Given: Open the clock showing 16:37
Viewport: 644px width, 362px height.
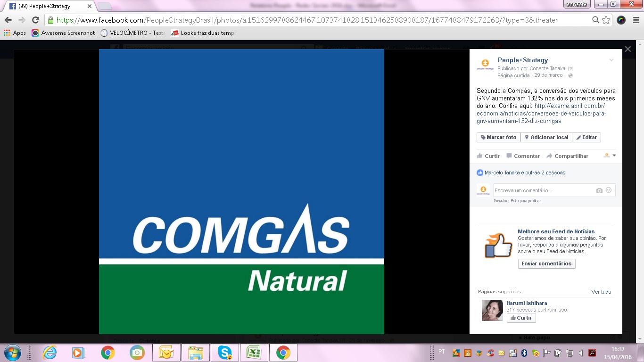Looking at the screenshot, I should point(618,349).
